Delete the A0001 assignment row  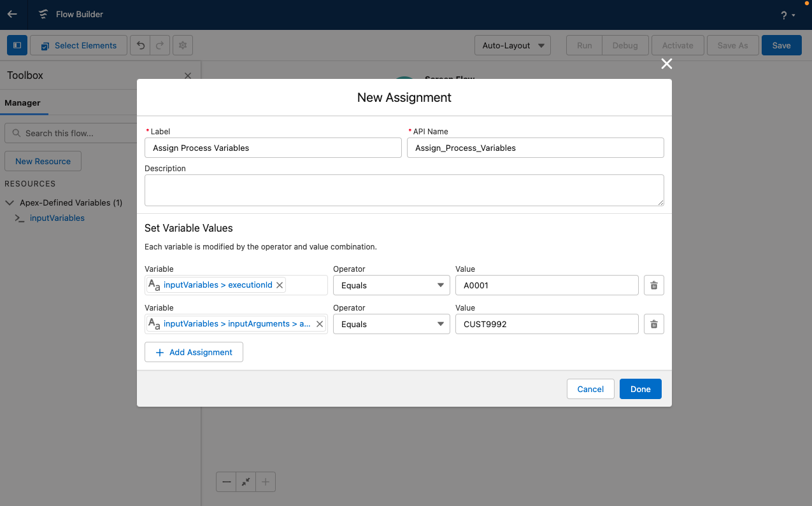pyautogui.click(x=654, y=285)
